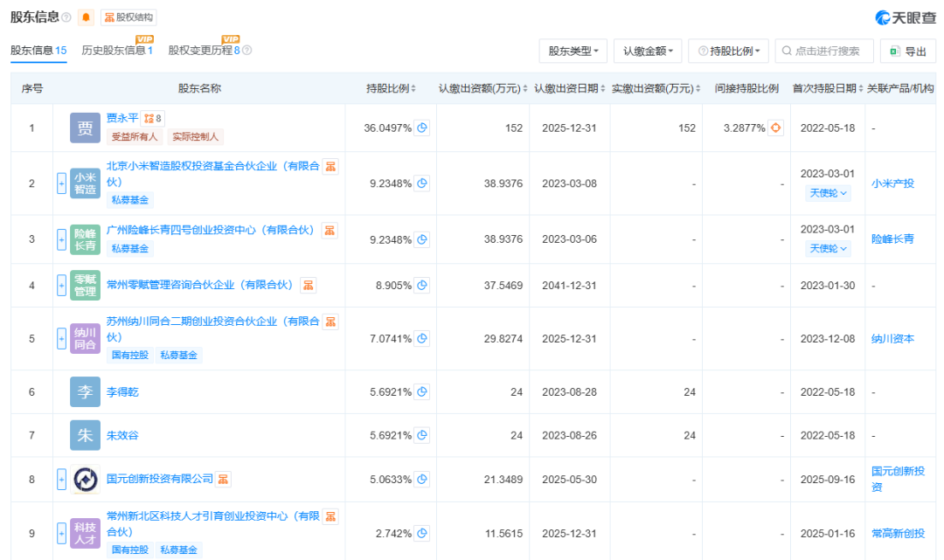Viewport: 944px width, 560px height.
Task: Expand the 苏州纳川同合 shareholder row
Action: point(61,338)
